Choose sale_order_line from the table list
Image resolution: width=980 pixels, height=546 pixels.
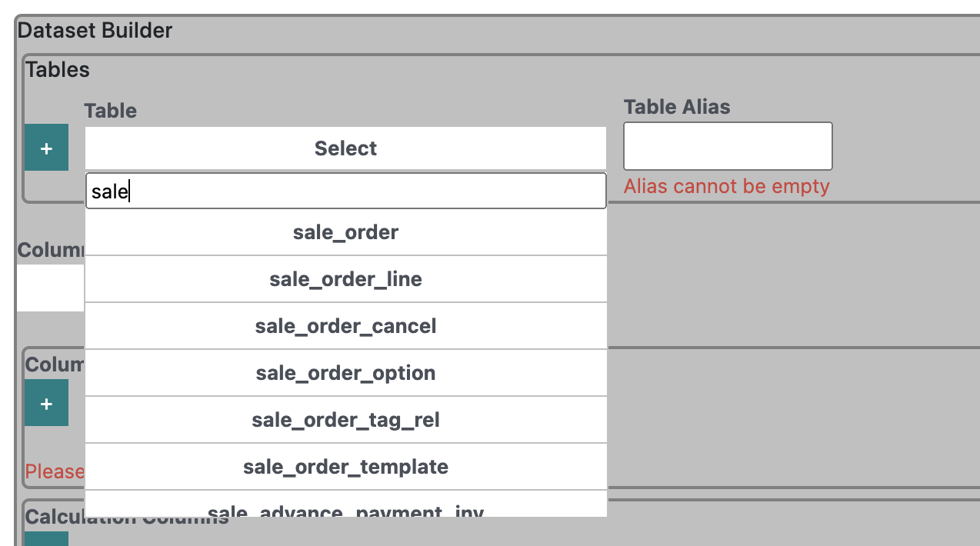[345, 279]
